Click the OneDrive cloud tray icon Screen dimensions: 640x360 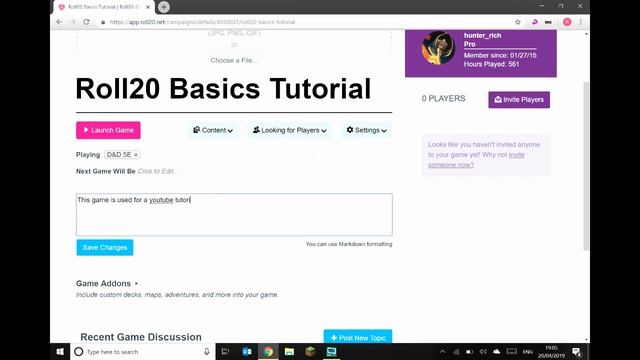(497, 351)
